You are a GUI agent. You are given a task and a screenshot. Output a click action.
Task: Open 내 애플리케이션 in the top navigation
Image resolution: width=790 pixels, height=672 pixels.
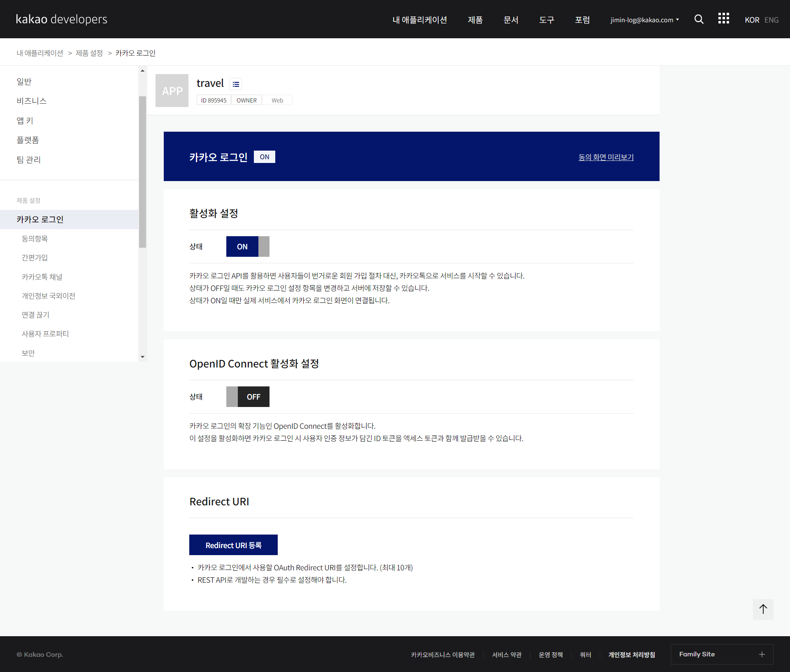[x=419, y=20]
